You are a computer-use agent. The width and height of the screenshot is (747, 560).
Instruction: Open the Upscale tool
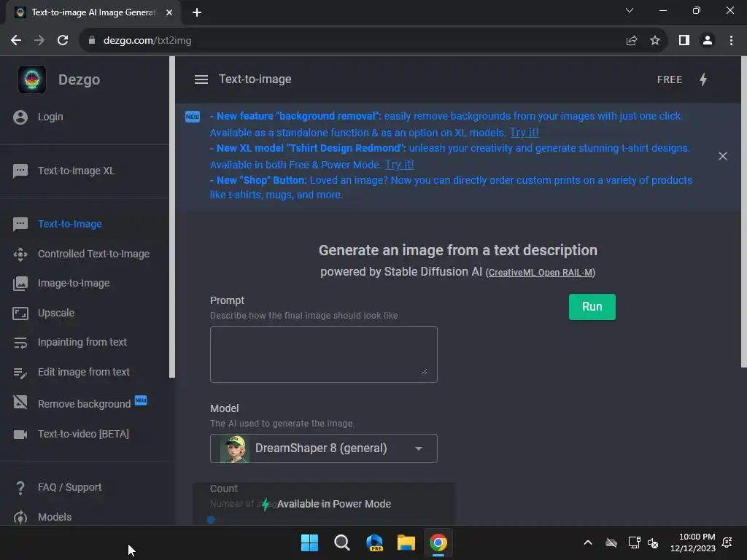[x=55, y=314]
